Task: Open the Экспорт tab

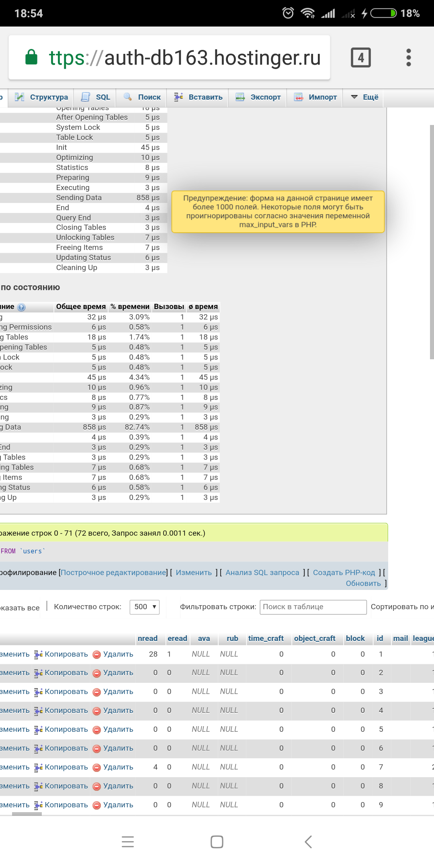Action: coord(258,97)
